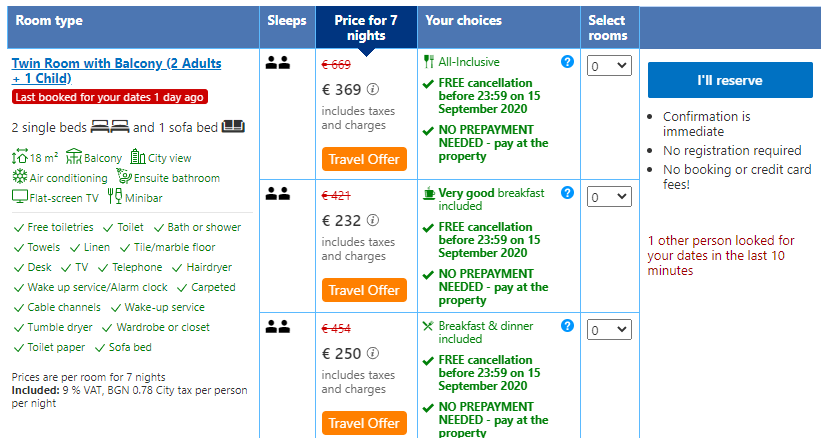Click the Price for 7 nights header

(366, 27)
